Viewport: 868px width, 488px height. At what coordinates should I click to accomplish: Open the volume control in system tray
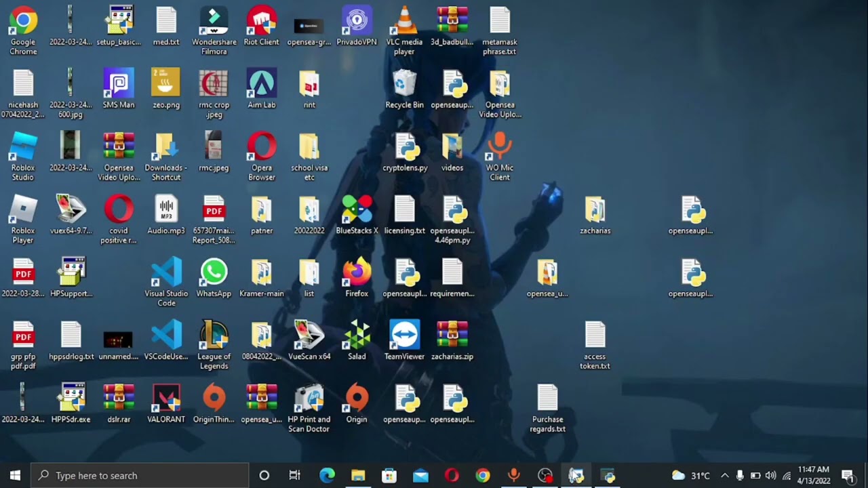pos(770,475)
